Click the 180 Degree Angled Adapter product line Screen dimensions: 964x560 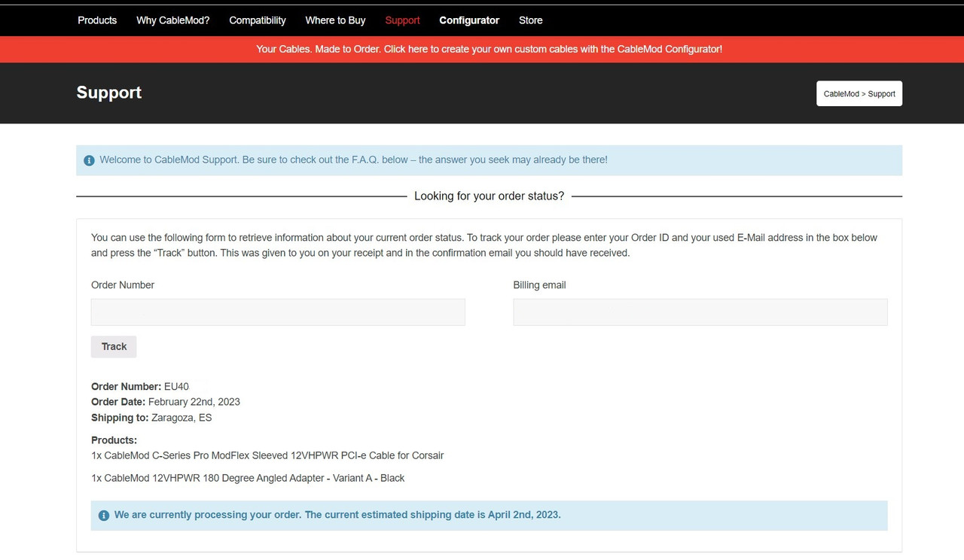(x=248, y=478)
